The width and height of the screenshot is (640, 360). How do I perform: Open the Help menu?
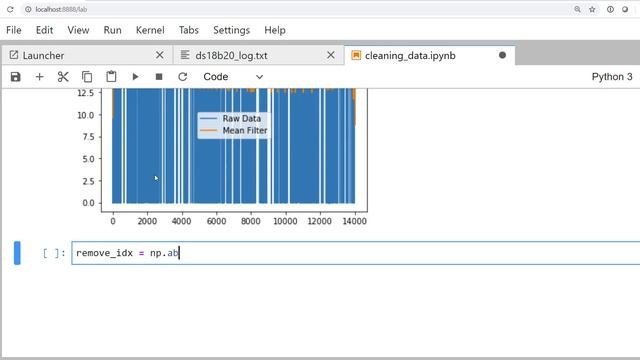[275, 30]
